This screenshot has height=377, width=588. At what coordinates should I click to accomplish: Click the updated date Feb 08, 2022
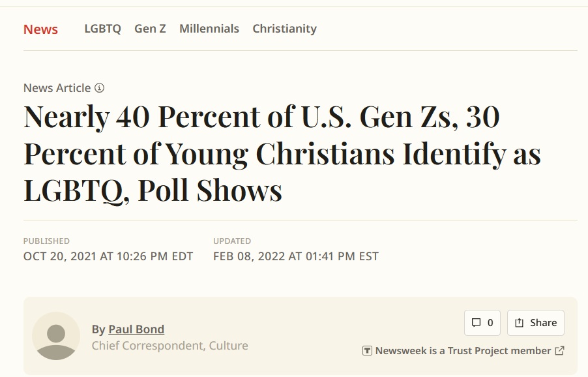(296, 256)
